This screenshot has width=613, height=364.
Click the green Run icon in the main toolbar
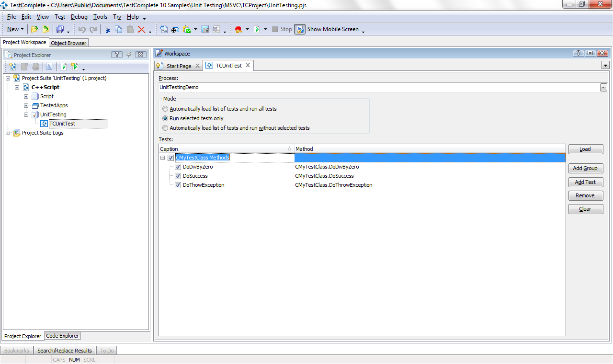(257, 29)
